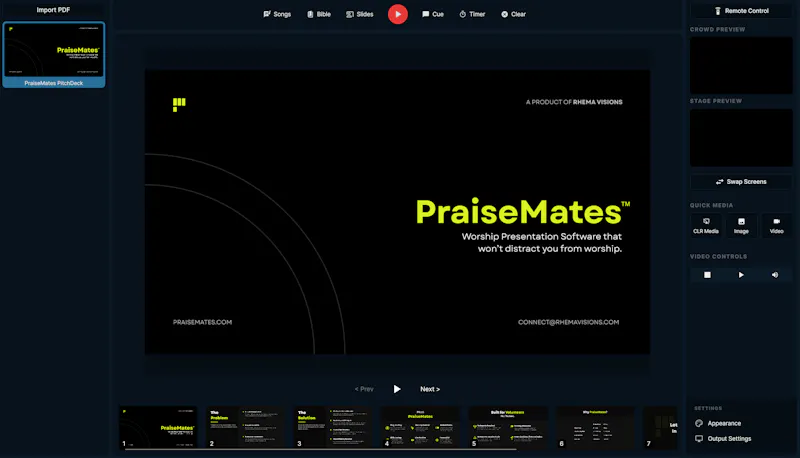Screen dimensions: 800x458
Task: Open the Songs tab
Action: pos(277,14)
